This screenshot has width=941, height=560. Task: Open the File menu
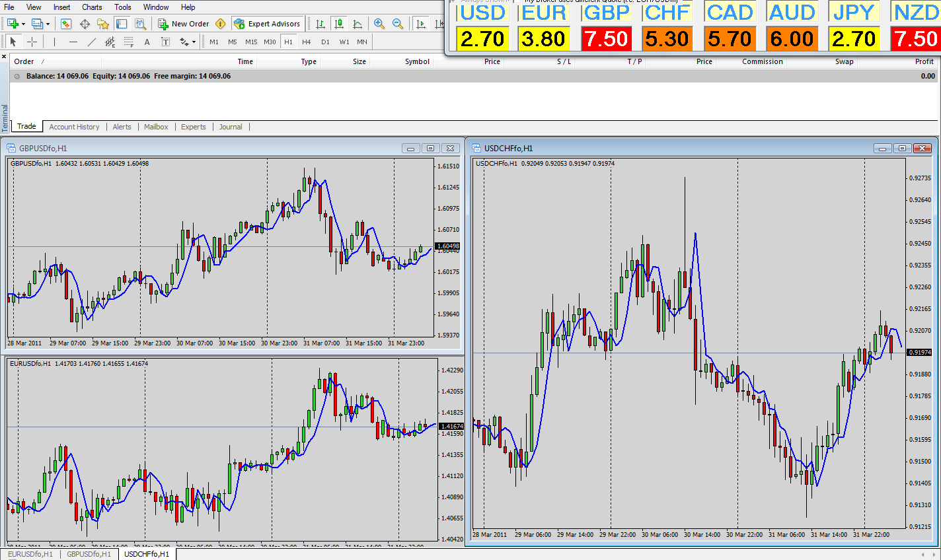coord(9,7)
